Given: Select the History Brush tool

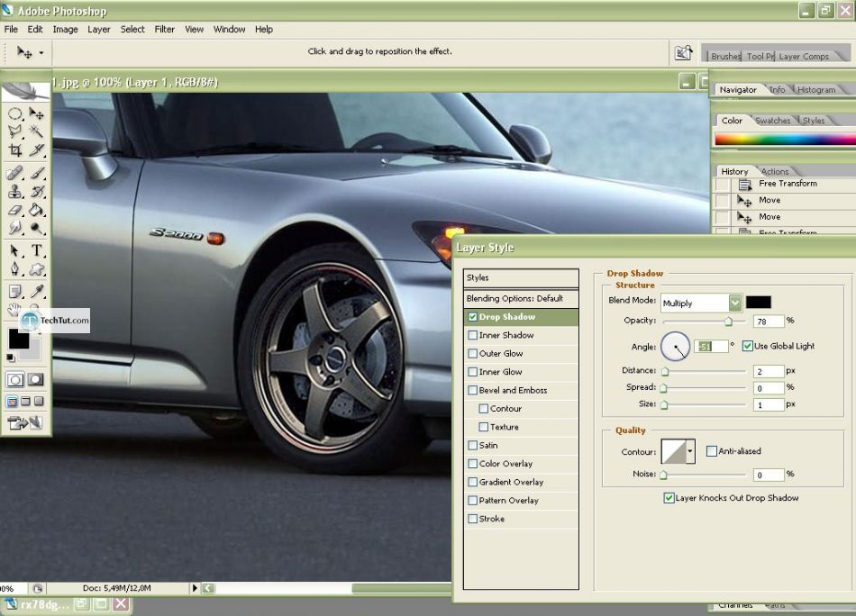Looking at the screenshot, I should coord(36,192).
